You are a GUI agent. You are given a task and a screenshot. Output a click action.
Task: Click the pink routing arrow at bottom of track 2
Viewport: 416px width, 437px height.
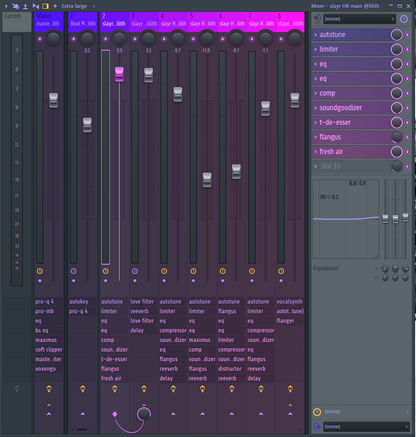point(115,414)
